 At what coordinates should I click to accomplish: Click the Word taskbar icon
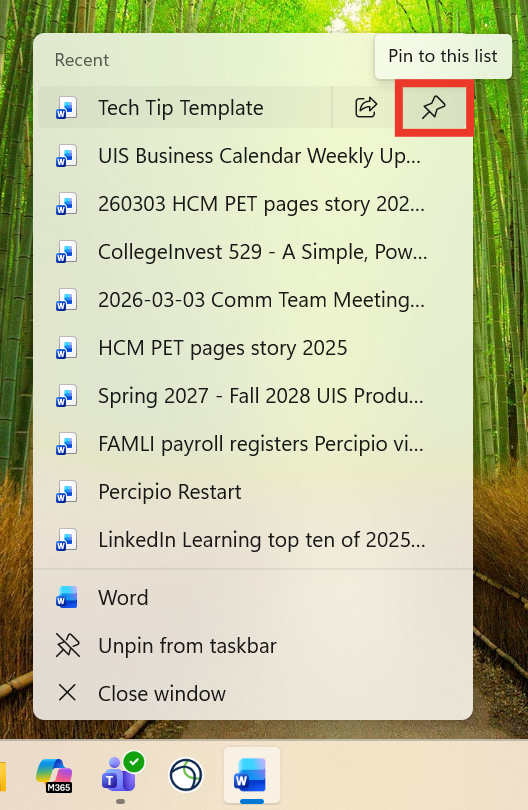coord(252,775)
